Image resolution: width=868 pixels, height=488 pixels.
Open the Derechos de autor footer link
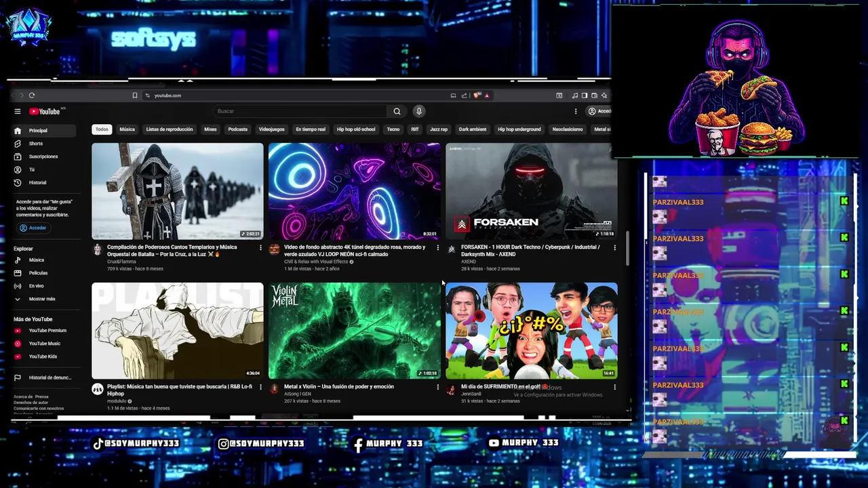coord(31,403)
